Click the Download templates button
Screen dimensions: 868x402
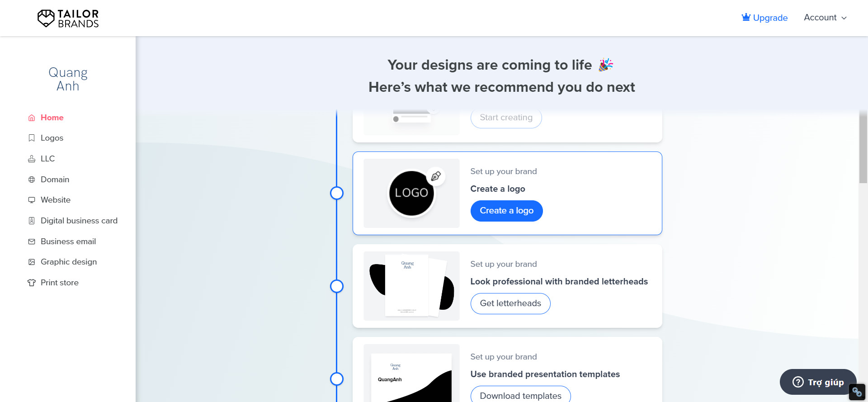pos(520,395)
